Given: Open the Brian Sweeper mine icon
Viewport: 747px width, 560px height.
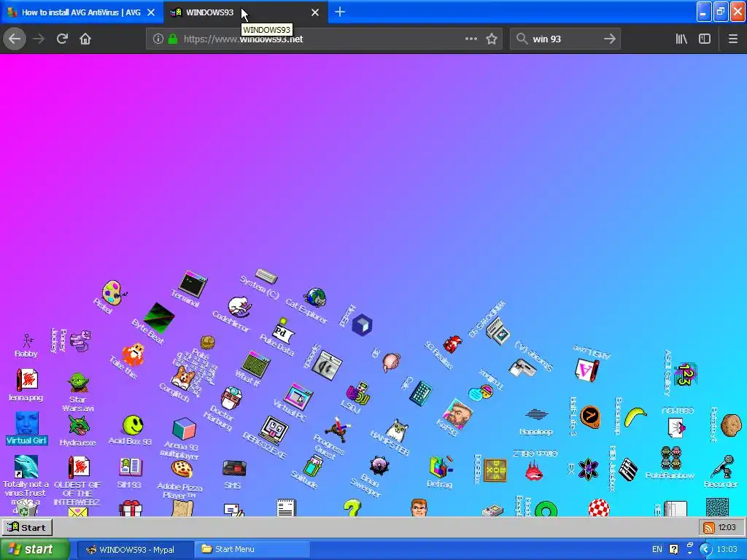Looking at the screenshot, I should (x=379, y=466).
